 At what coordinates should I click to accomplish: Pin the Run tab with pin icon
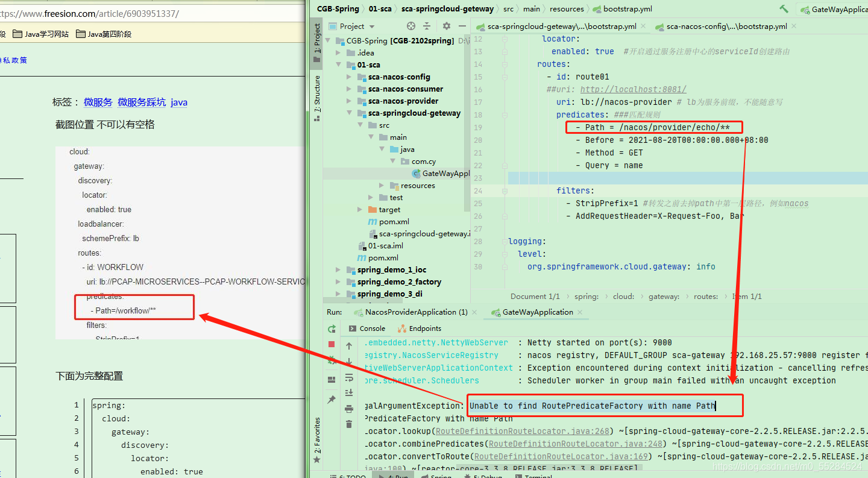tap(332, 400)
